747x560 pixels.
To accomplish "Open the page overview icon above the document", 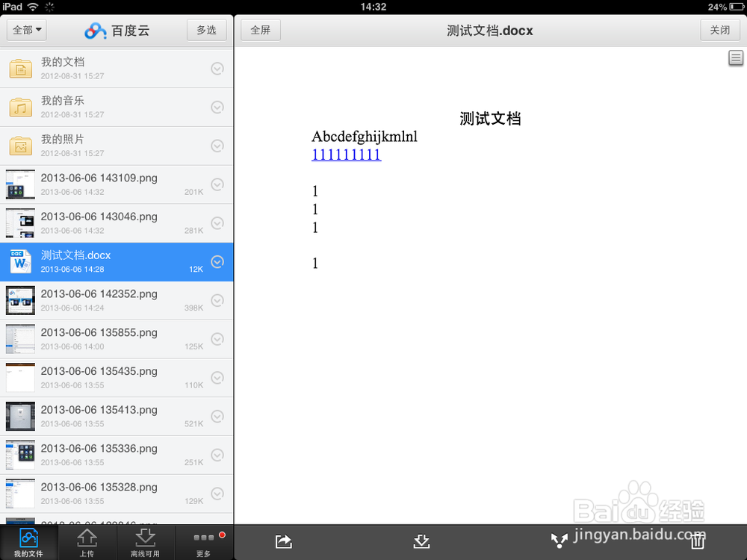I will 736,57.
